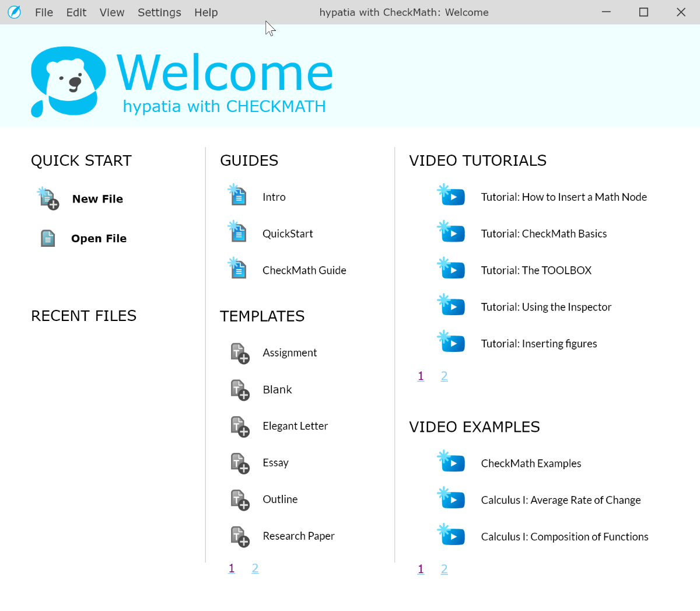Open the Edit menu
Screen dimensions: 700x611
(76, 12)
